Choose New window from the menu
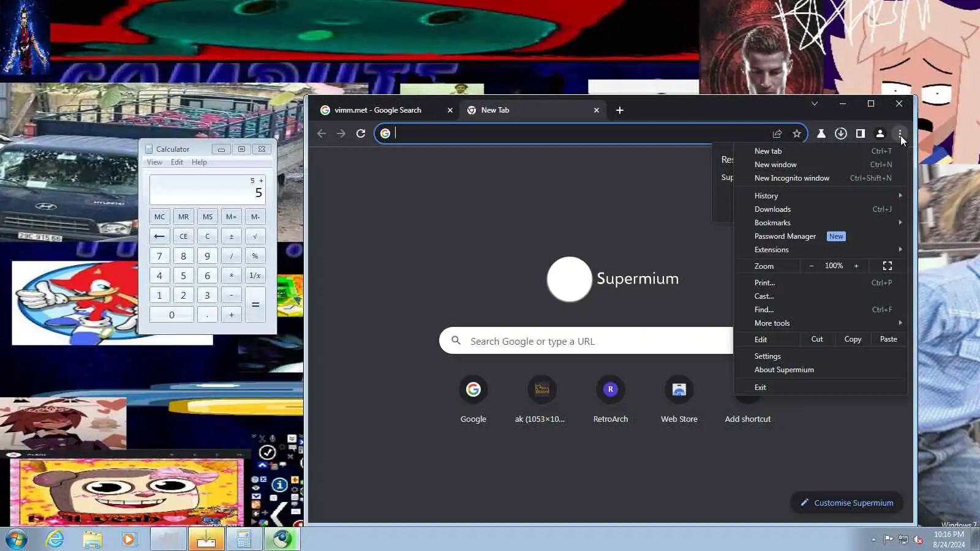980x551 pixels. [821, 165]
